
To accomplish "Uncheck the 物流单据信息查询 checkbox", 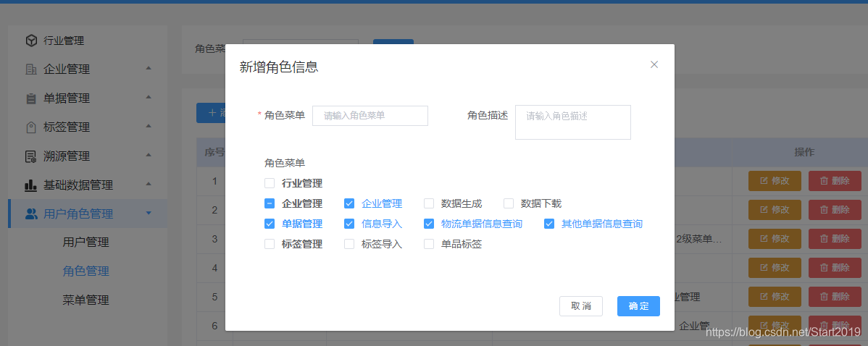I will point(429,224).
